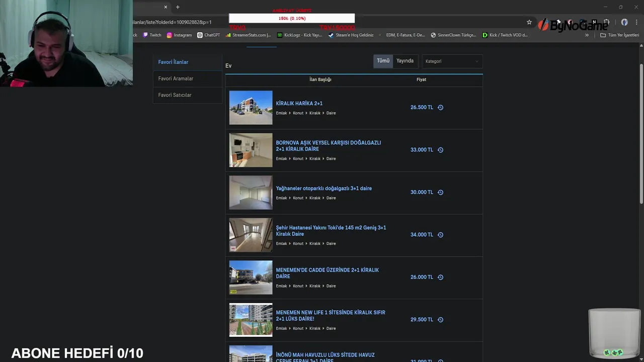Open Chrome's three-dot menu
Viewport: 644px width, 362px height.
tap(636, 22)
